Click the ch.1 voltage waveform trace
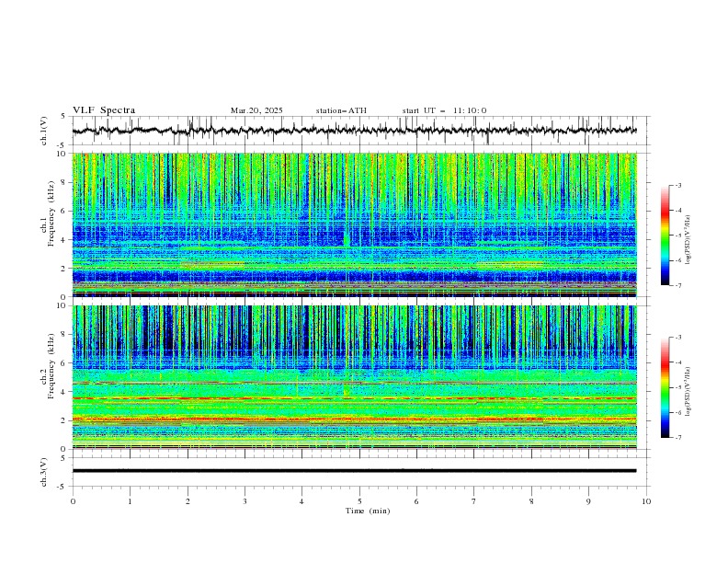This screenshot has width=728, height=563. pos(354,131)
